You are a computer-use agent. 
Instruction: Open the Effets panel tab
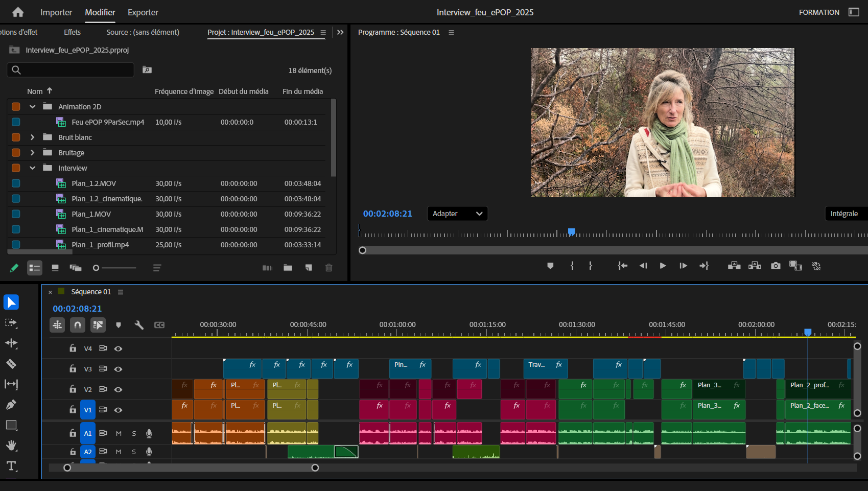72,32
